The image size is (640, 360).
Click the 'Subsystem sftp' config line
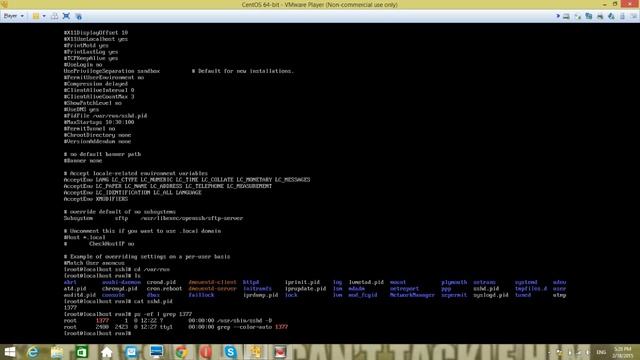(x=153, y=218)
